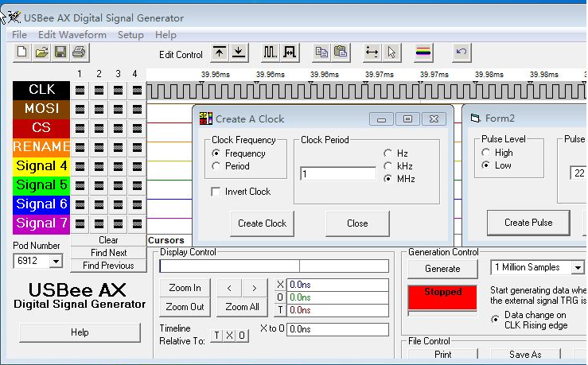
Task: Click the blue Signal 6 label
Action: click(41, 204)
